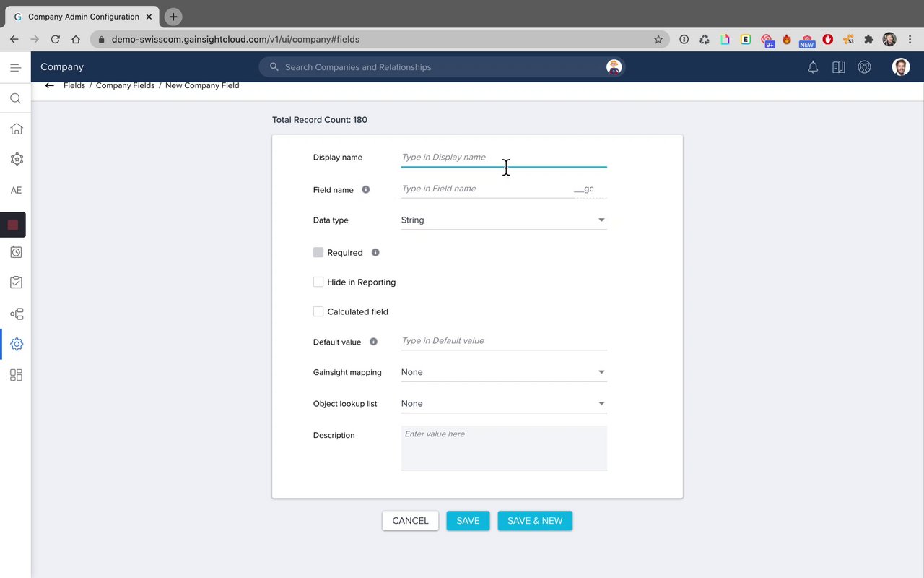The width and height of the screenshot is (924, 578).
Task: Open the Data type String dropdown
Action: tap(504, 220)
